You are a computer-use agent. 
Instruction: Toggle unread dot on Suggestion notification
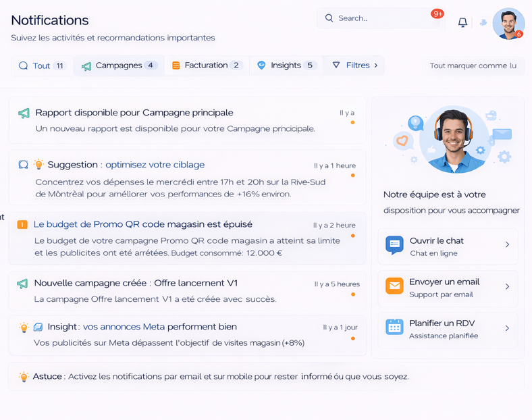tap(352, 176)
